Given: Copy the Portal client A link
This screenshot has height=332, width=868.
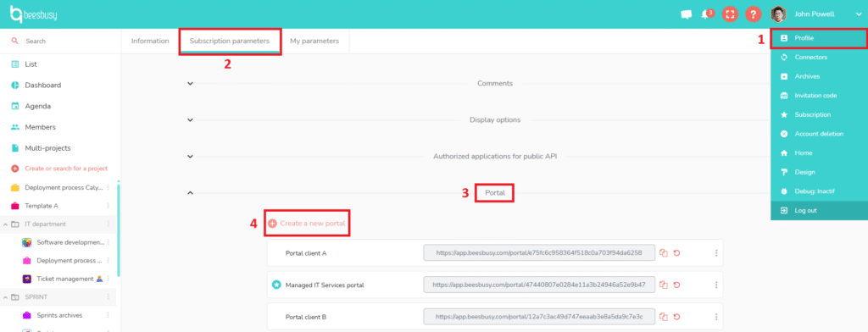Looking at the screenshot, I should click(x=664, y=253).
